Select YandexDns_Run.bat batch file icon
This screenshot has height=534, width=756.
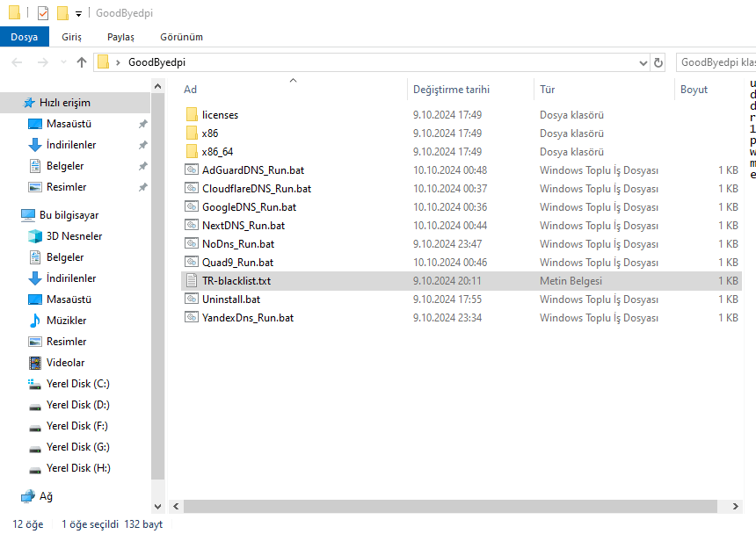point(192,317)
